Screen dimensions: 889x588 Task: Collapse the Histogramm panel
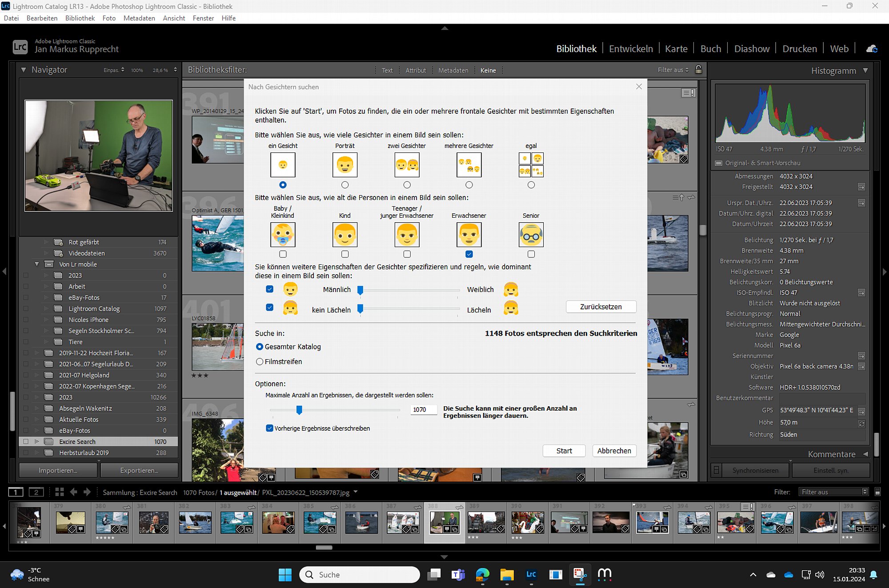(865, 70)
